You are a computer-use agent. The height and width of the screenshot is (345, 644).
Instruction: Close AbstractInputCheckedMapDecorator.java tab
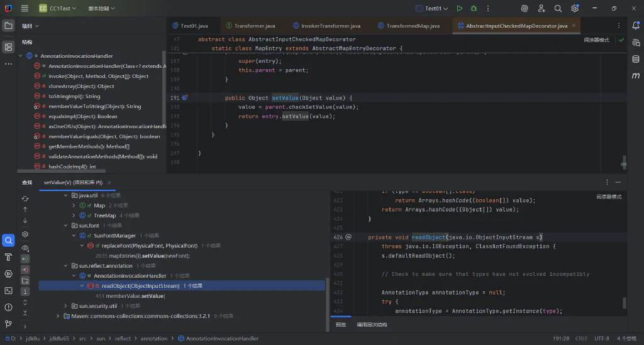[574, 25]
